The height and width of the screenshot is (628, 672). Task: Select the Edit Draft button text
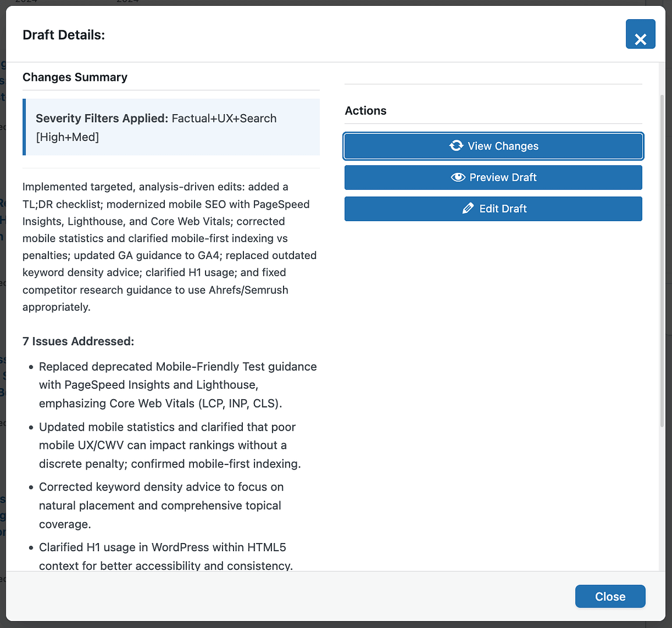pos(503,209)
